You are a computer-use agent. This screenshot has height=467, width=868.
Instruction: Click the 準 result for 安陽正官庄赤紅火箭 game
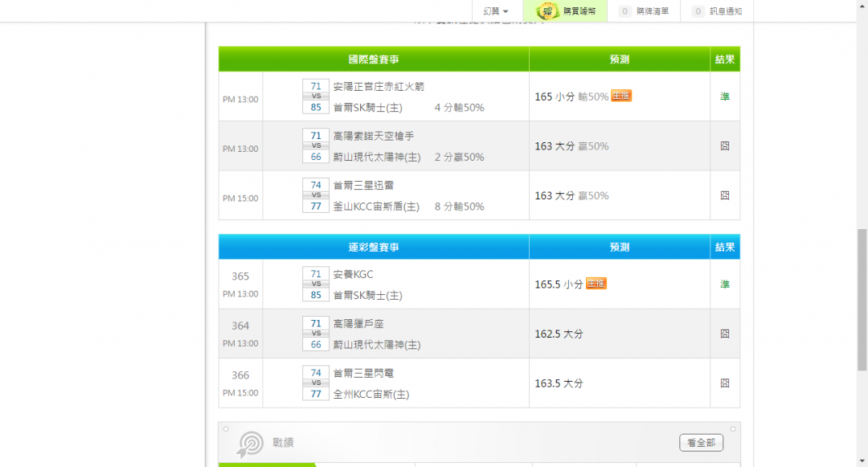pyautogui.click(x=725, y=96)
